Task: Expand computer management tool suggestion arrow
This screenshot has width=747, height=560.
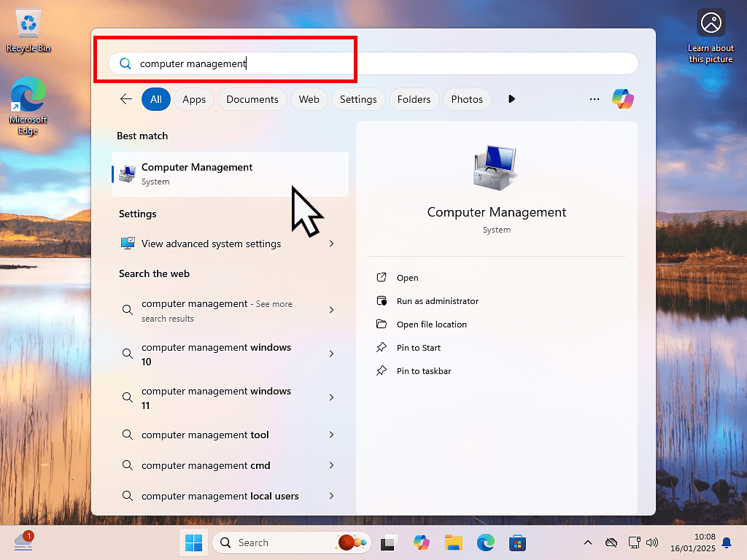Action: 331,435
